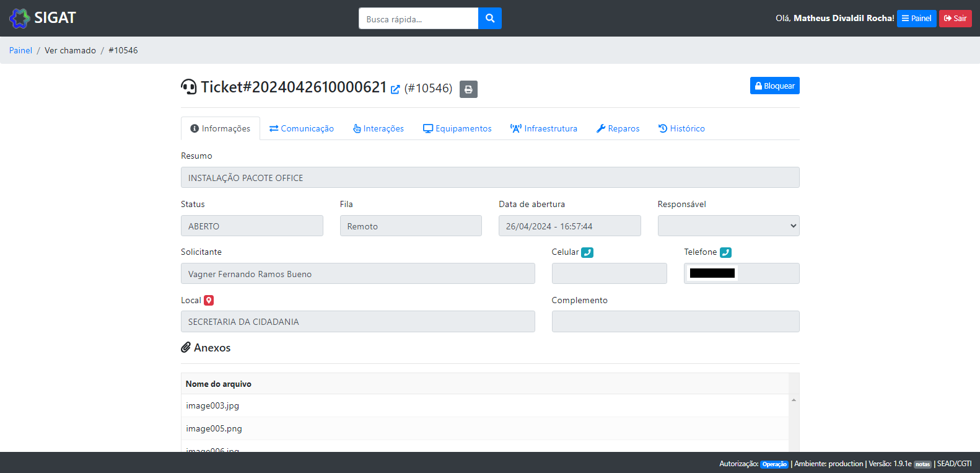Click the print ticket icon
The width and height of the screenshot is (980, 473).
tap(468, 89)
